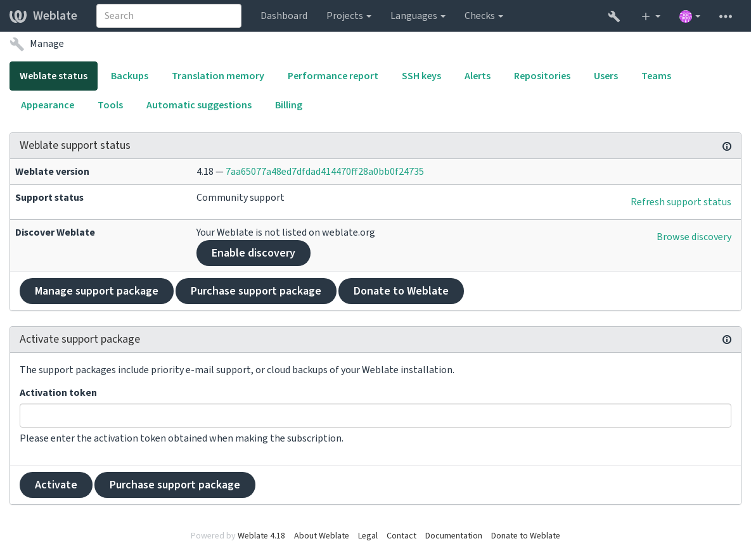Open the Appearance tab
The image size is (751, 560).
coord(48,105)
